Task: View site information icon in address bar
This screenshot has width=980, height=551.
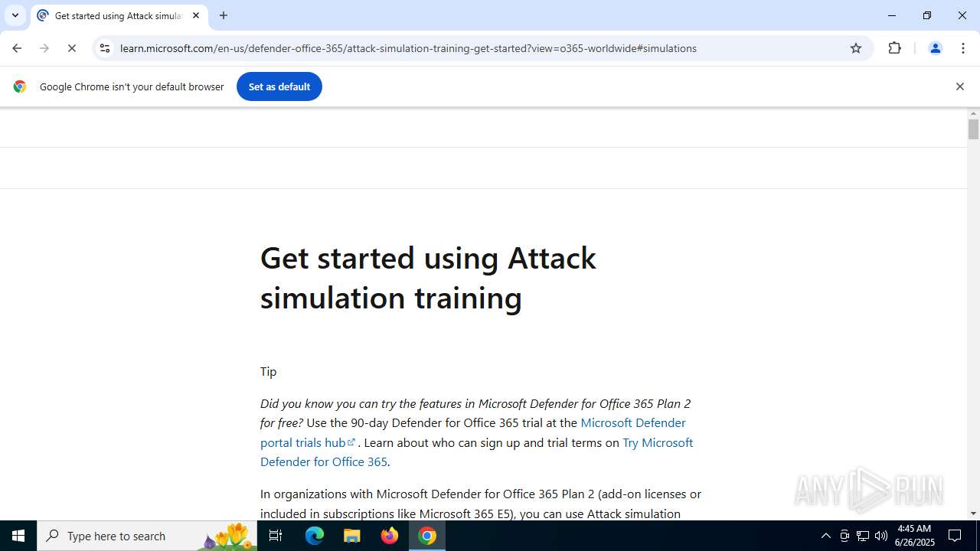Action: pos(105,48)
